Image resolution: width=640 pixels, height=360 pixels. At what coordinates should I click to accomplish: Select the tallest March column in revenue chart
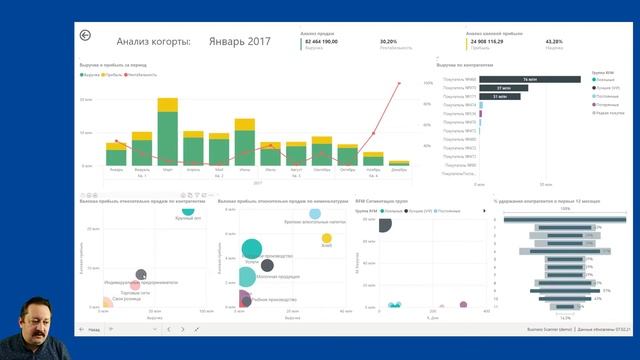coord(168,132)
